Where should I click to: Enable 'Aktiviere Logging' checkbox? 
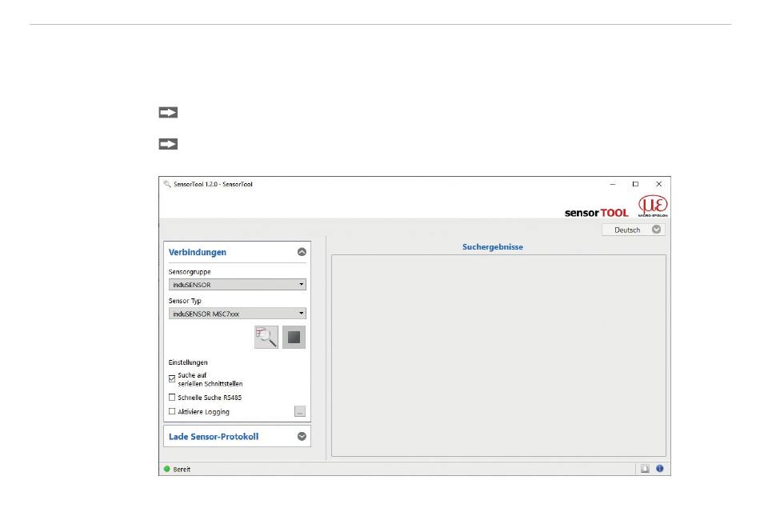pyautogui.click(x=172, y=411)
